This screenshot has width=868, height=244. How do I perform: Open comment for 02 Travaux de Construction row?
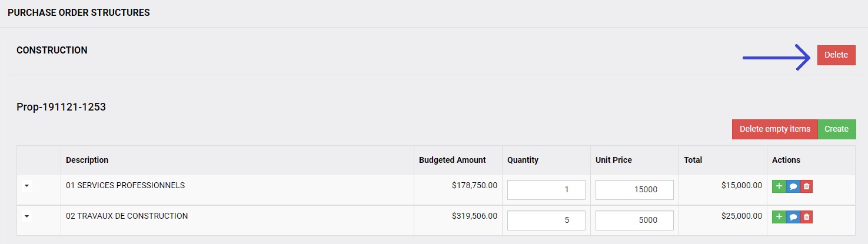click(793, 217)
